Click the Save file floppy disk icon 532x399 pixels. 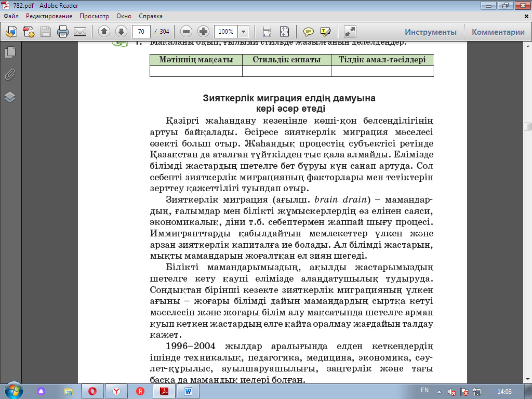click(x=46, y=32)
